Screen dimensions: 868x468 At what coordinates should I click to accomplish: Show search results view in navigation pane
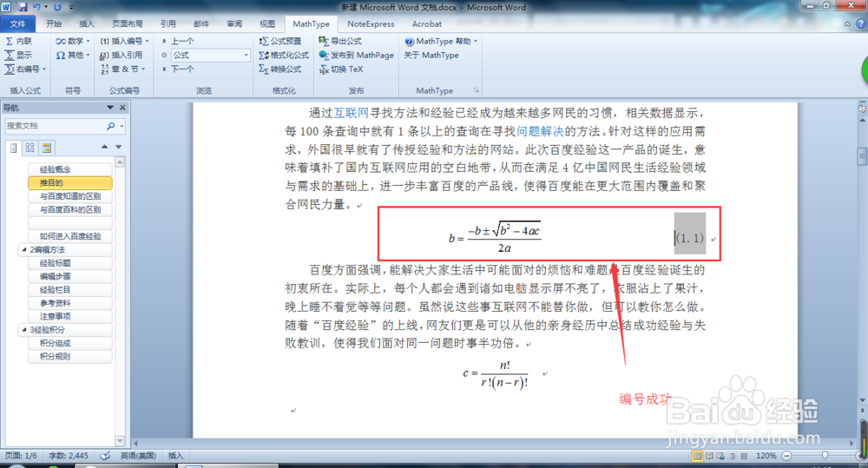click(47, 148)
